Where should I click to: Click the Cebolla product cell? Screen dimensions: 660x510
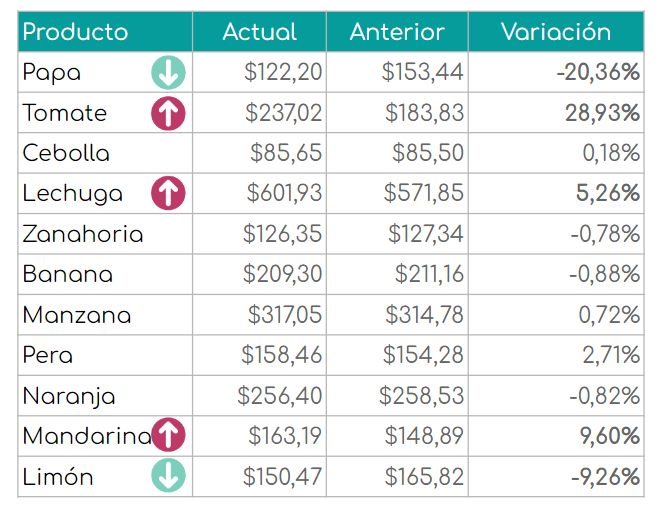pos(105,153)
